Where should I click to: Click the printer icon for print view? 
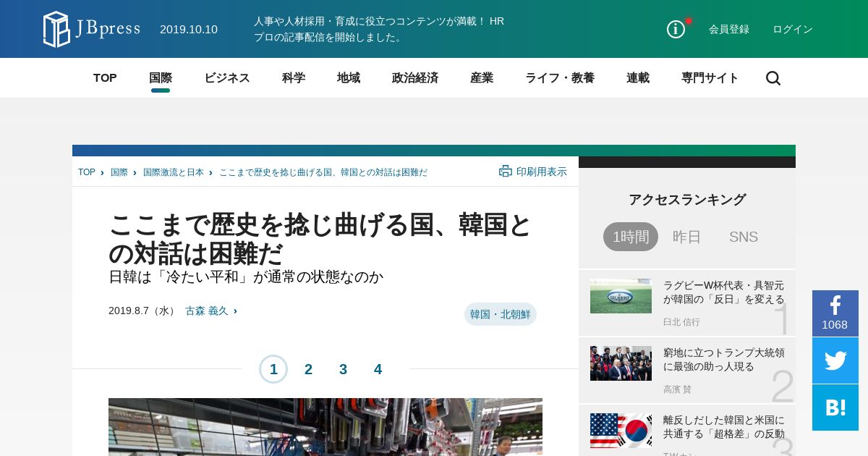[506, 172]
